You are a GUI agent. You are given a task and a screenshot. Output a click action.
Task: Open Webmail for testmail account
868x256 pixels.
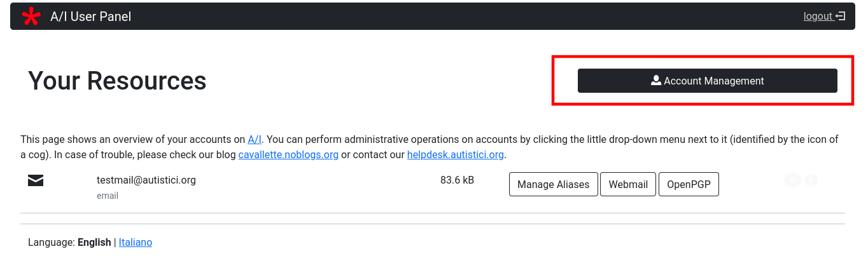627,184
